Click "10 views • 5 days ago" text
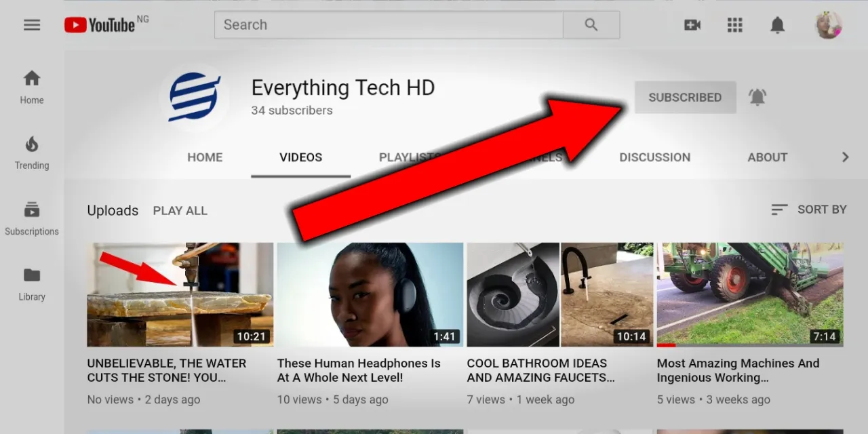 333,400
